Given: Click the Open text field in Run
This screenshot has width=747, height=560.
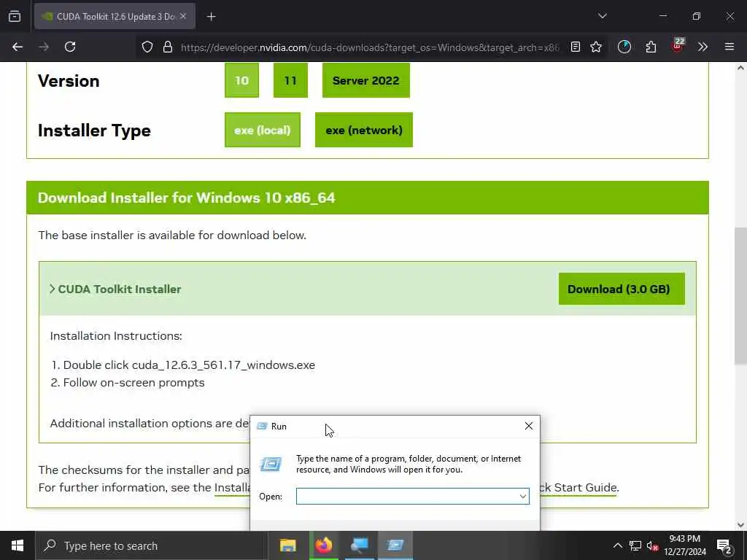Looking at the screenshot, I should tap(413, 496).
